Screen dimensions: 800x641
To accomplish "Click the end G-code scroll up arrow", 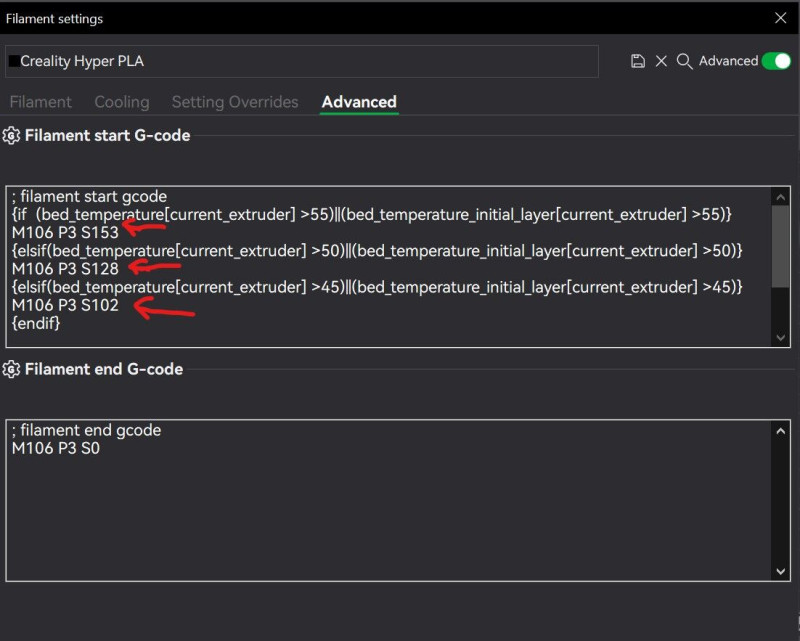I will coord(780,431).
